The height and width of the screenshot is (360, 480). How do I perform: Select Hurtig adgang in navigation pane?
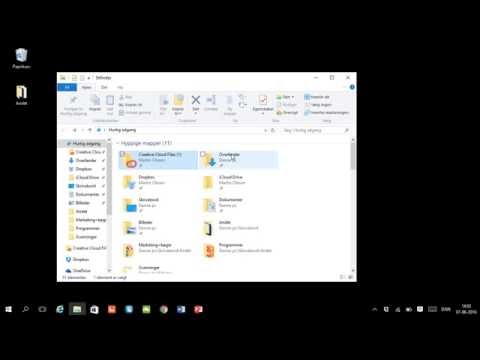tap(83, 144)
